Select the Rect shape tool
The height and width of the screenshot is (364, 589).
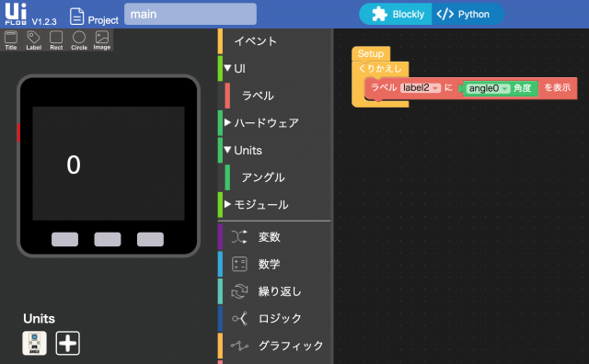coord(56,40)
